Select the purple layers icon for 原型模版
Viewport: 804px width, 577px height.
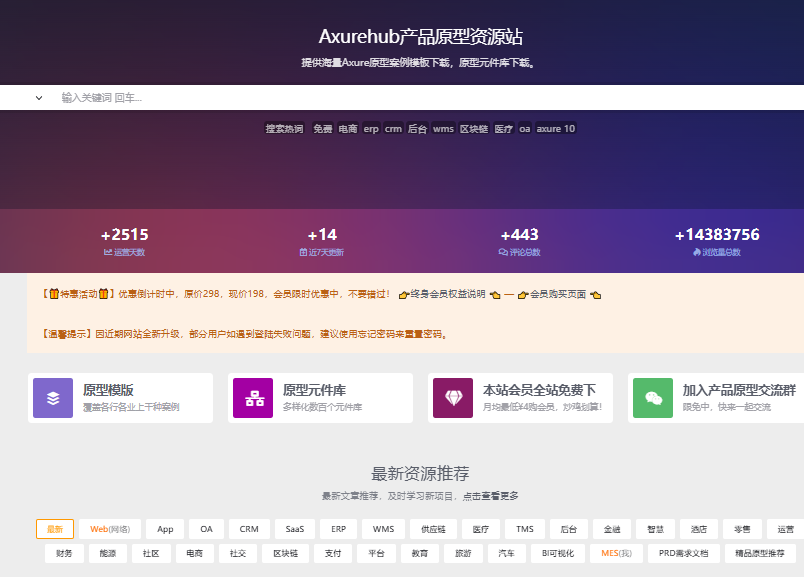click(x=53, y=397)
